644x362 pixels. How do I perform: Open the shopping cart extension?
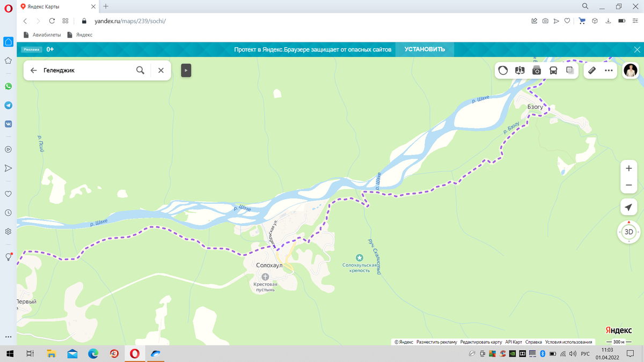click(x=582, y=21)
